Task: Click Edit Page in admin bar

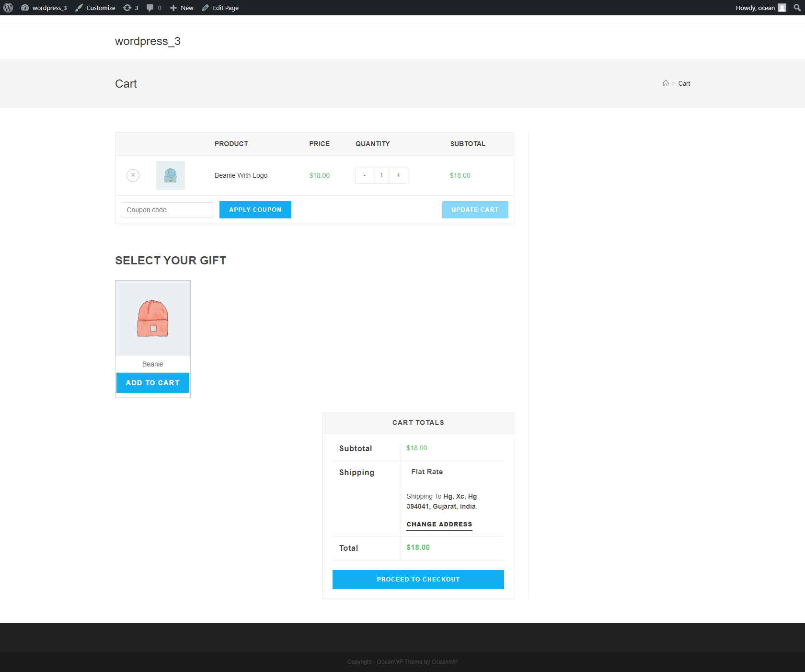Action: [x=220, y=8]
